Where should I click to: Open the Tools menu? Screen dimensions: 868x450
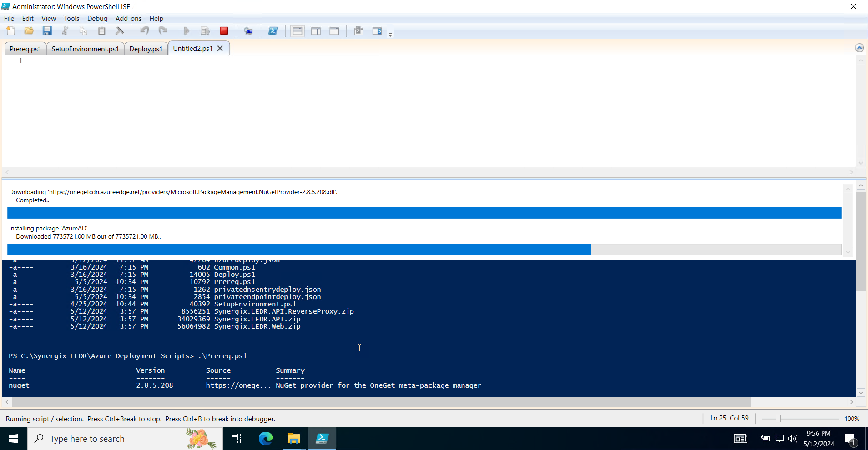click(71, 19)
